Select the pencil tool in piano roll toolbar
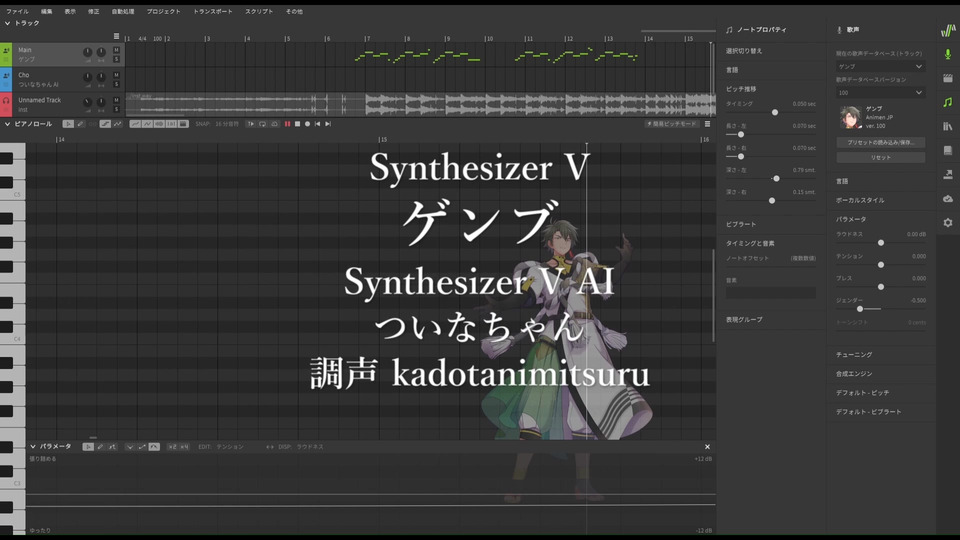This screenshot has width=960, height=540. tap(80, 124)
